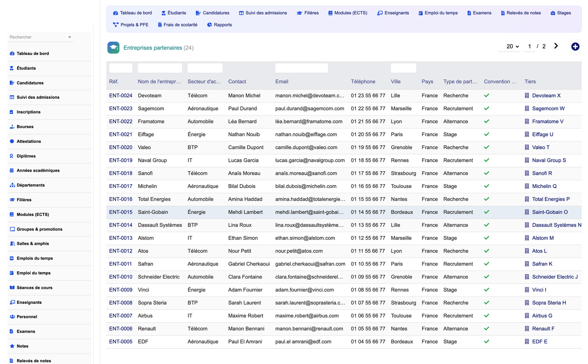Image resolution: width=588 pixels, height=364 pixels.
Task: Click the Diplômes sidebar icon
Action: [x=12, y=156]
